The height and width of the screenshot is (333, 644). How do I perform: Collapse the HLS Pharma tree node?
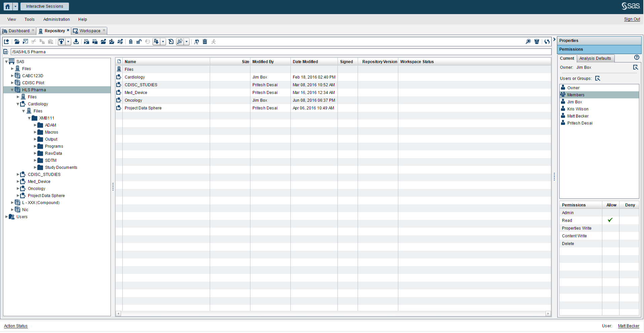coord(12,90)
